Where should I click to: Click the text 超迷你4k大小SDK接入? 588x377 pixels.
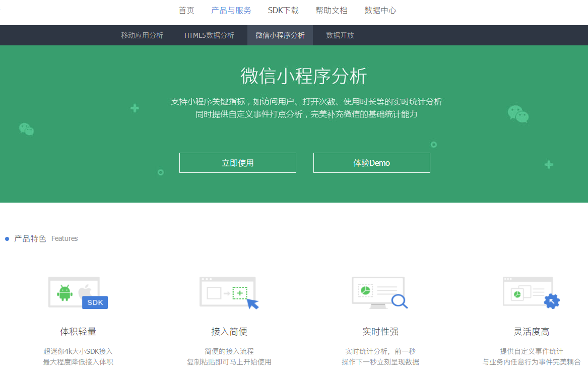[x=78, y=351]
